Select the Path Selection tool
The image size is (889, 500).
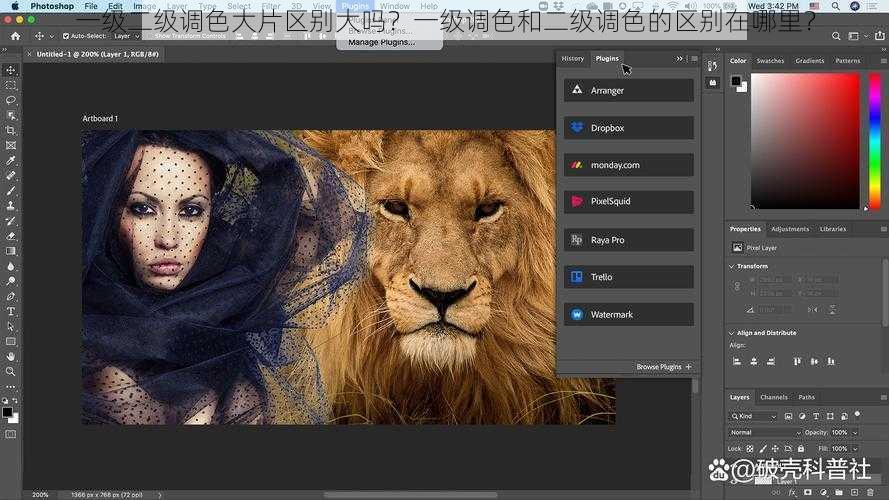tap(11, 326)
